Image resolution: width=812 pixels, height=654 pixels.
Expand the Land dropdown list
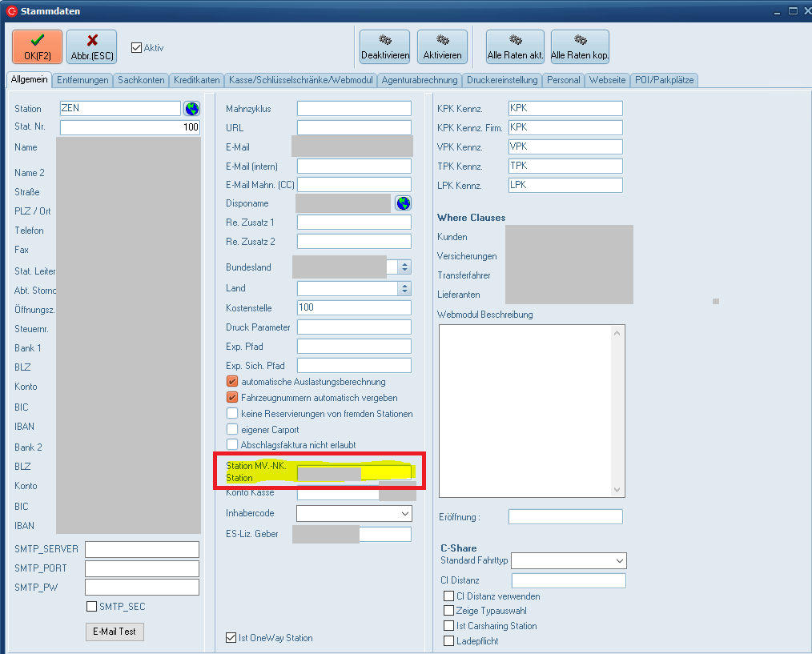tap(404, 288)
